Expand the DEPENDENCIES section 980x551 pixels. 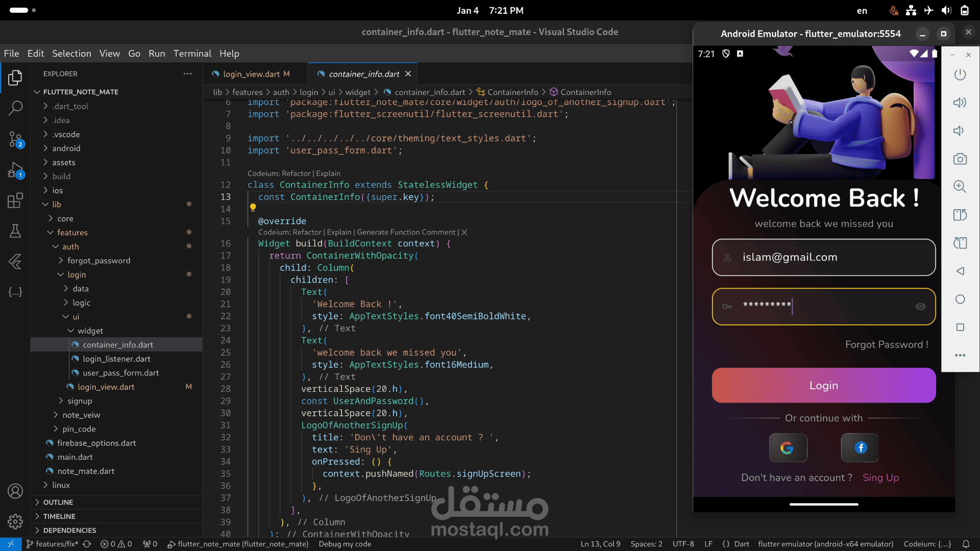click(116, 530)
